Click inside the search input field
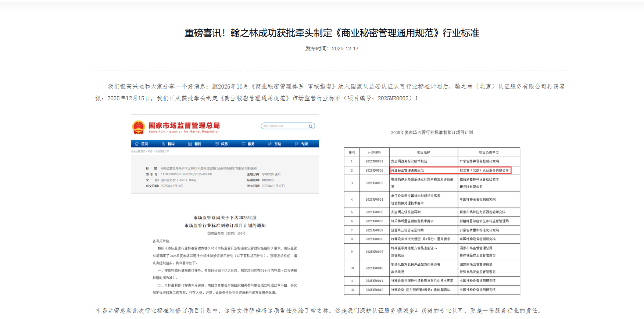Image resolution: width=644 pixels, height=319 pixels. click(x=284, y=126)
